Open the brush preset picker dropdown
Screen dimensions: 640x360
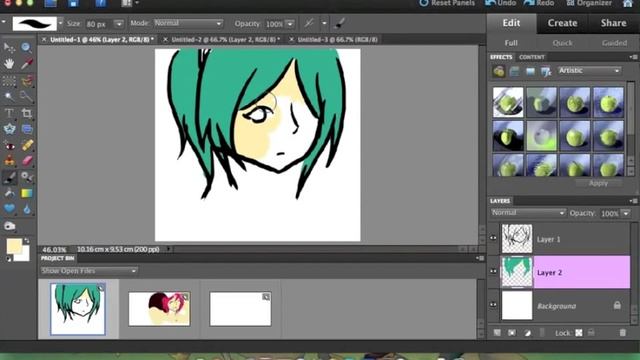60,24
